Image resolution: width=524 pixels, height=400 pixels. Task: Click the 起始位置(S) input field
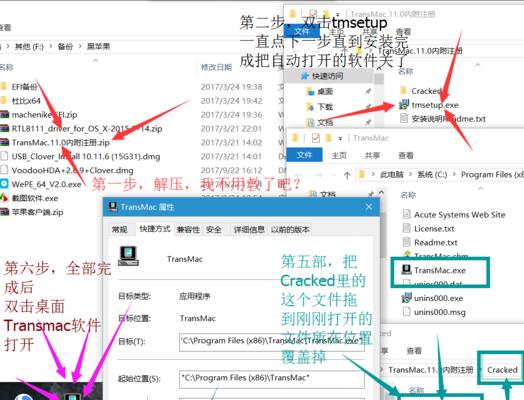271,379
